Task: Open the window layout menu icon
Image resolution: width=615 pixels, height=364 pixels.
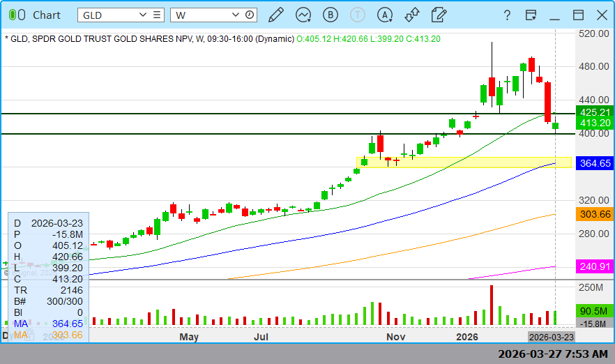Action: click(x=531, y=15)
